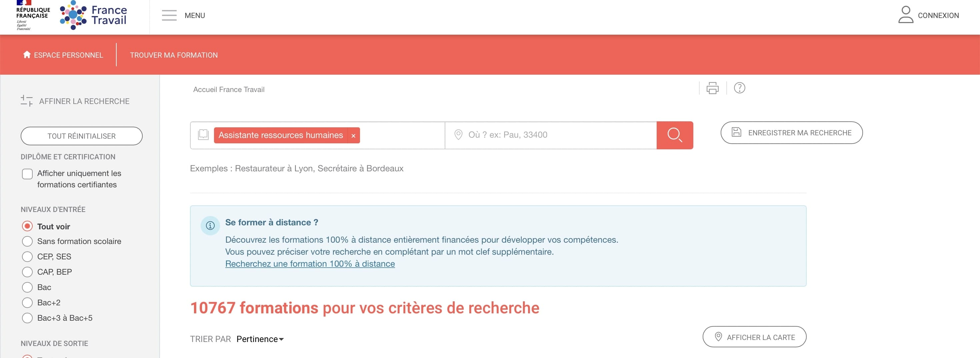The image size is (980, 358).
Task: Select Bac+2 entry level
Action: (x=27, y=302)
